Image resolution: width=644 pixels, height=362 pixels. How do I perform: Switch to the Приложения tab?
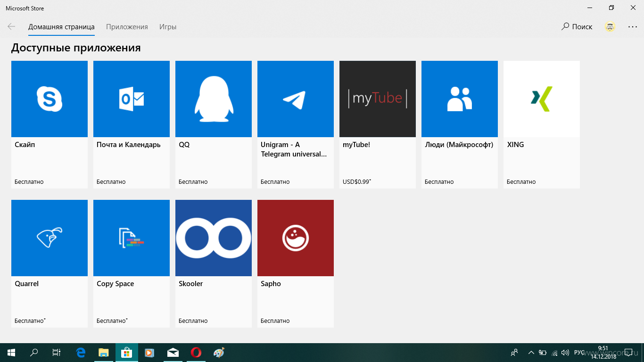pos(127,27)
